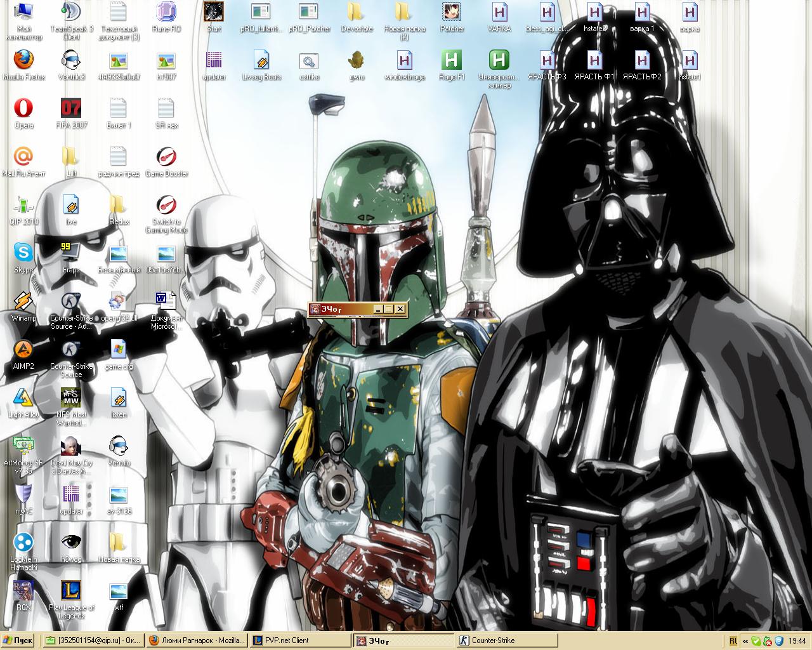The image size is (812, 650).
Task: Select the Start icon near pRO_fullanti
Action: 214,17
